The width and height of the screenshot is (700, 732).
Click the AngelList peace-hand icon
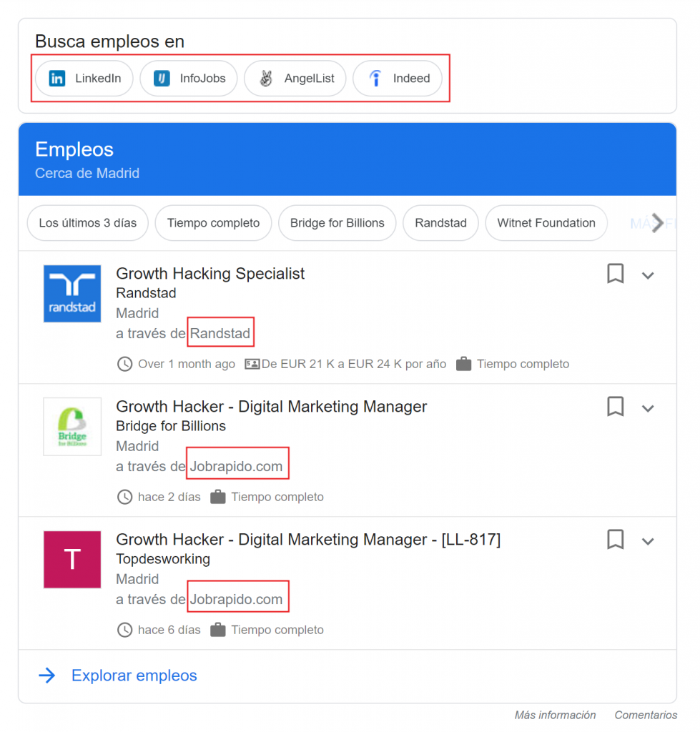(266, 79)
